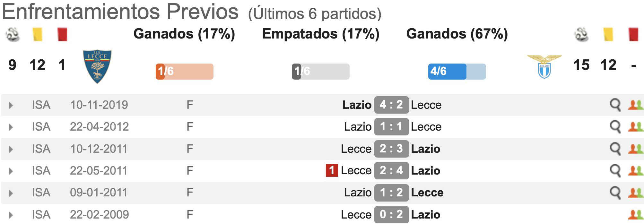View lineups icon for 22-05-2011 match
The image size is (644, 224).
click(x=636, y=170)
